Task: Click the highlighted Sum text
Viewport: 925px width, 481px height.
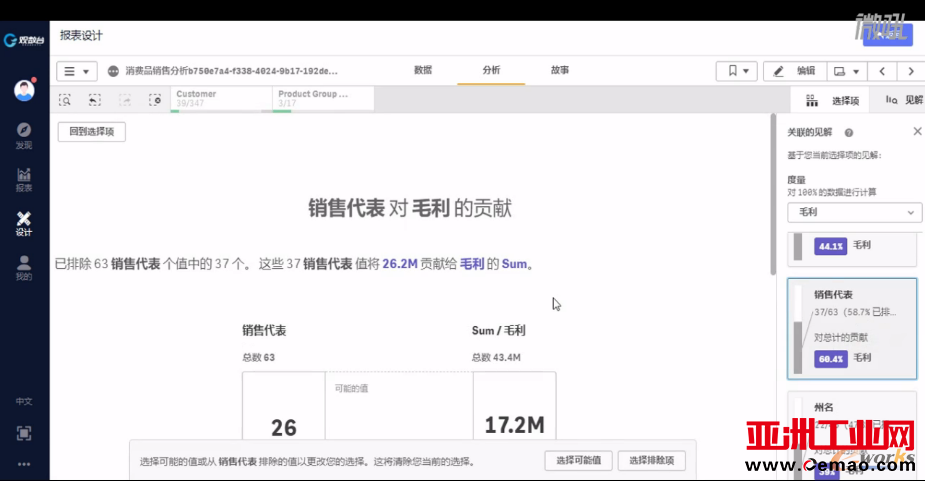Action: point(514,264)
